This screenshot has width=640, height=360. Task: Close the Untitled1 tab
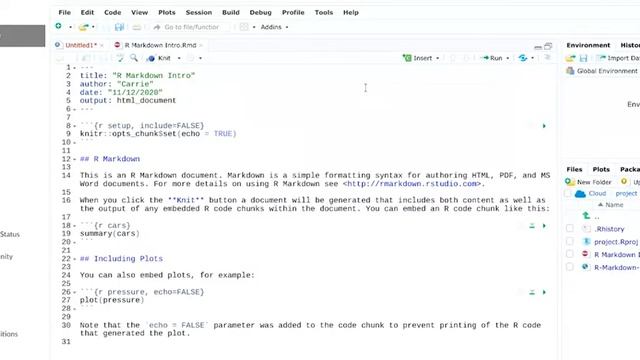pyautogui.click(x=102, y=46)
